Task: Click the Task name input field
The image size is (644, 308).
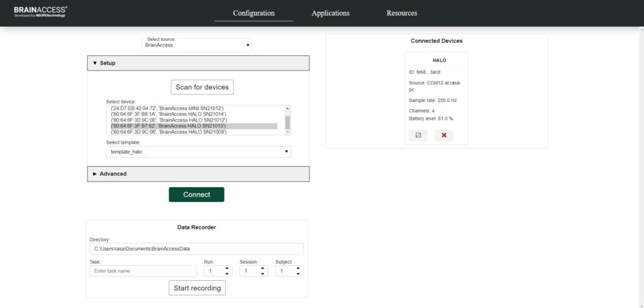Action: [x=143, y=271]
